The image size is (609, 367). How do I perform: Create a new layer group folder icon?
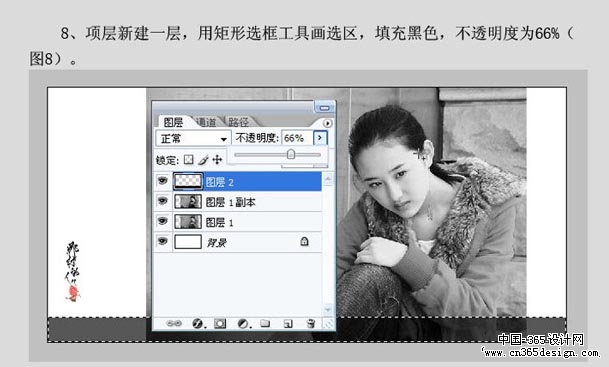[265, 323]
